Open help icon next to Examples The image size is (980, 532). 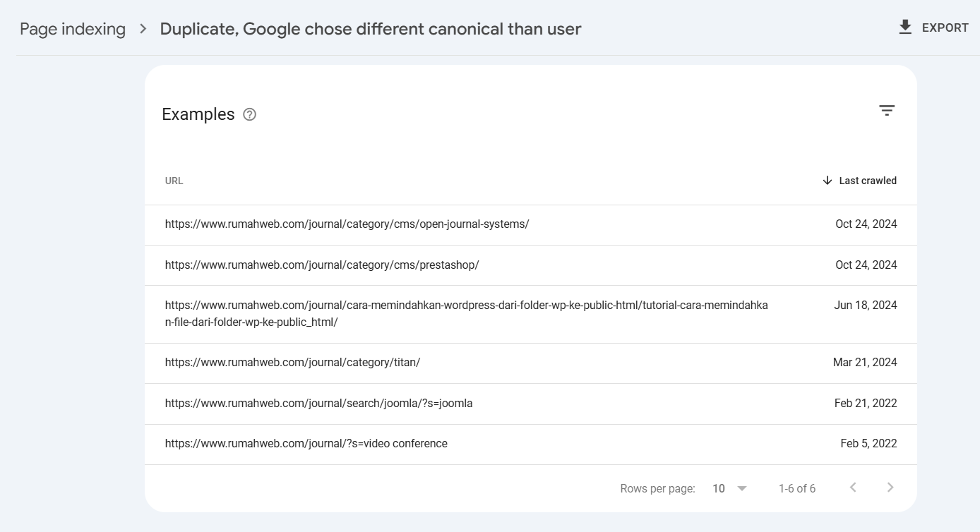coord(249,114)
